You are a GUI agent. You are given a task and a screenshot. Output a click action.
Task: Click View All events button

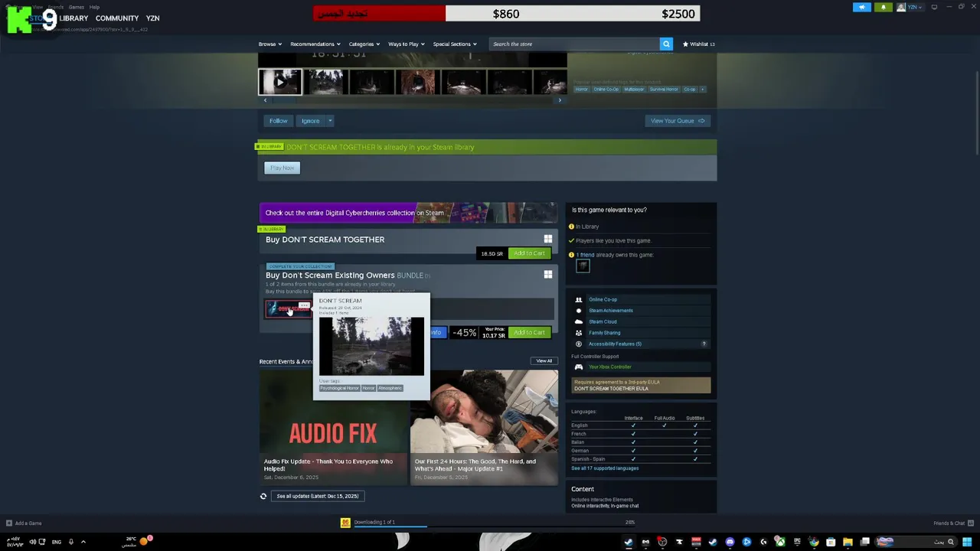click(544, 361)
